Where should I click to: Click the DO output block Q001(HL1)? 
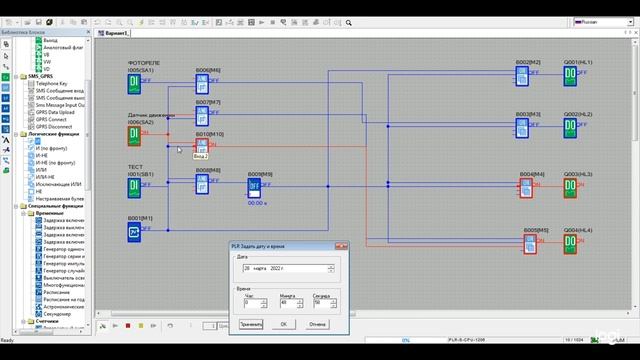click(570, 76)
